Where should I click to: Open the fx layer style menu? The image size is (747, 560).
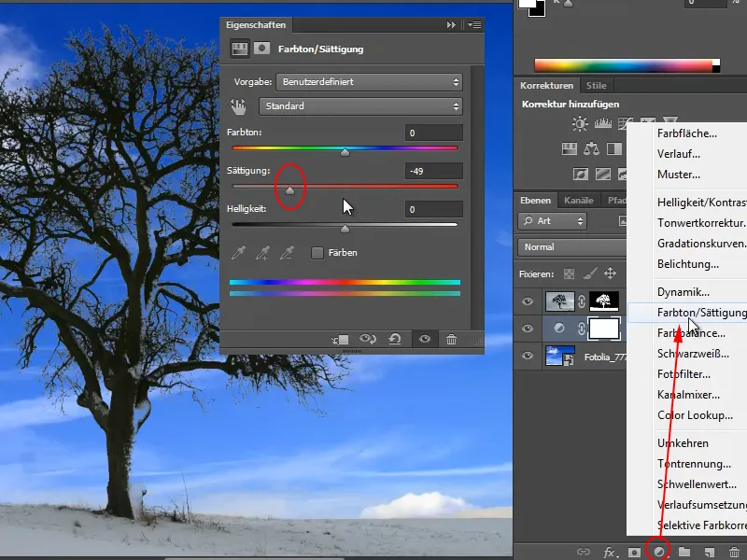(x=610, y=553)
